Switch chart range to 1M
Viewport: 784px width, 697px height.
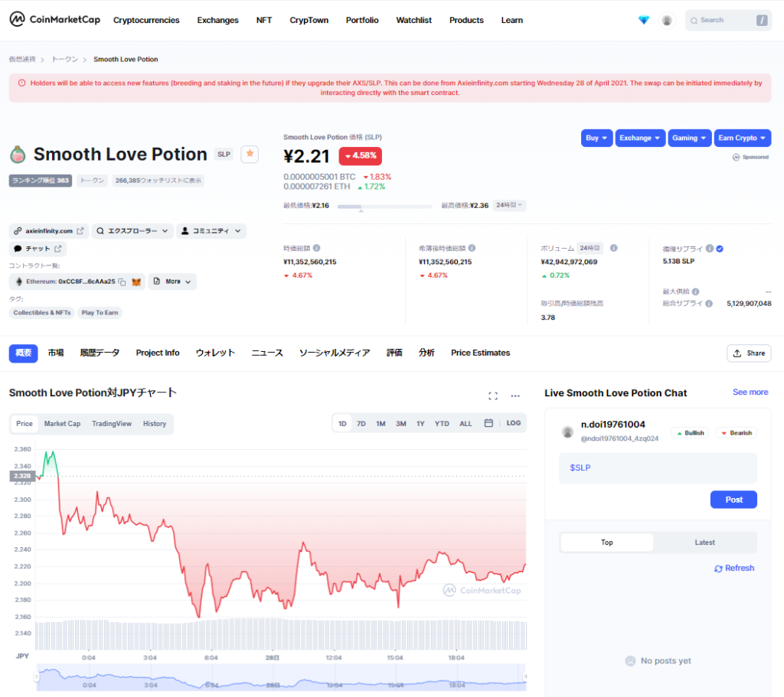click(x=381, y=424)
